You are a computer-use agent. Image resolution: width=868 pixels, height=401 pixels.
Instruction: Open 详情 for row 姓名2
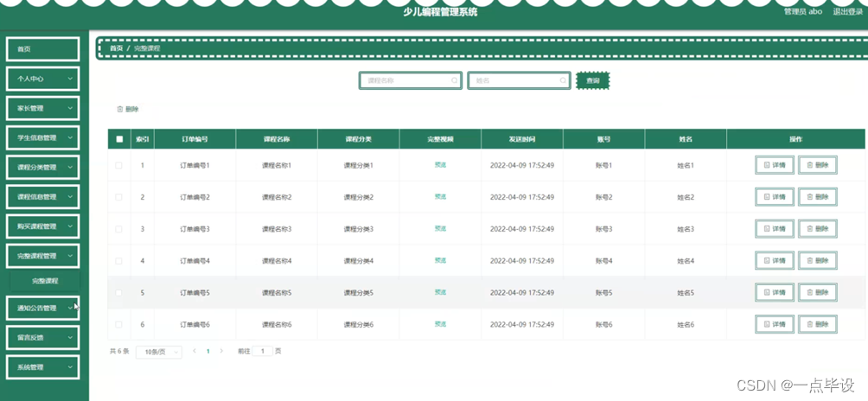click(775, 197)
